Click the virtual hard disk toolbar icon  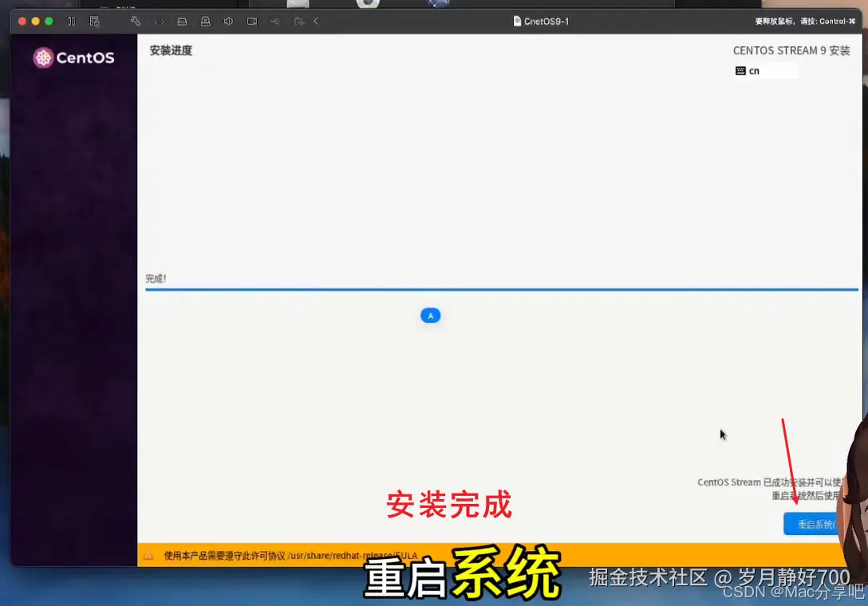tap(182, 22)
